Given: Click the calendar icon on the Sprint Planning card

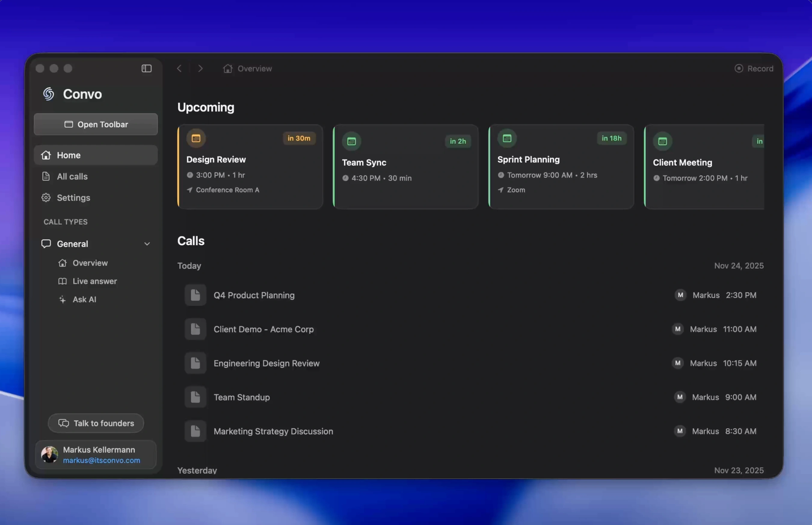Looking at the screenshot, I should (x=506, y=138).
